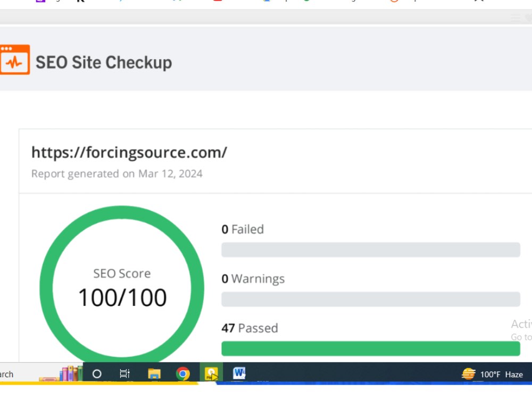This screenshot has width=532, height=399.
Task: Switch to Google Chrome in taskbar
Action: tap(182, 374)
